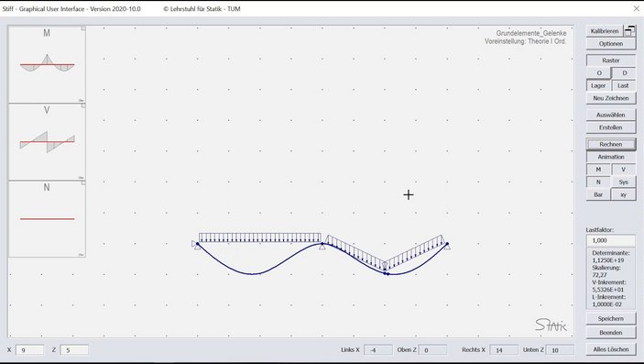The image size is (644, 364).
Task: Click the Skalierung value 72,27
Action: 599,275
